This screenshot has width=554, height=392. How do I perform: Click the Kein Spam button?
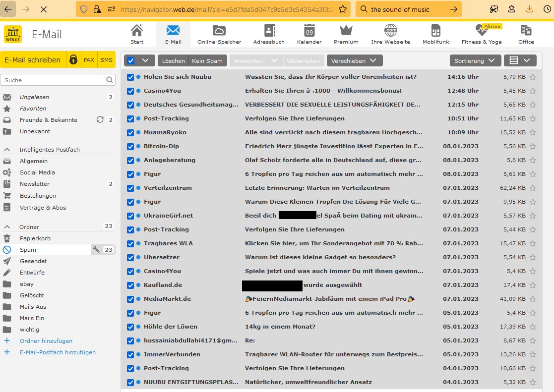(x=207, y=60)
